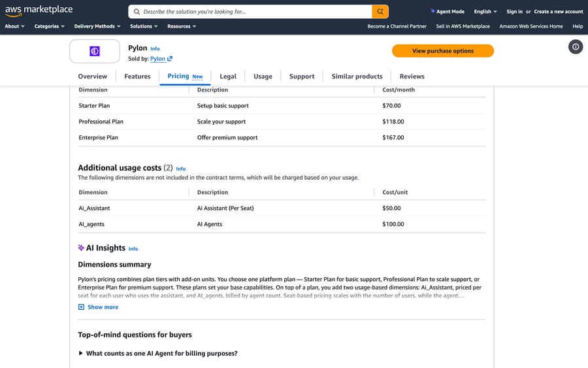Click the Offer premium support description
This screenshot has width=588, height=368.
[227, 138]
